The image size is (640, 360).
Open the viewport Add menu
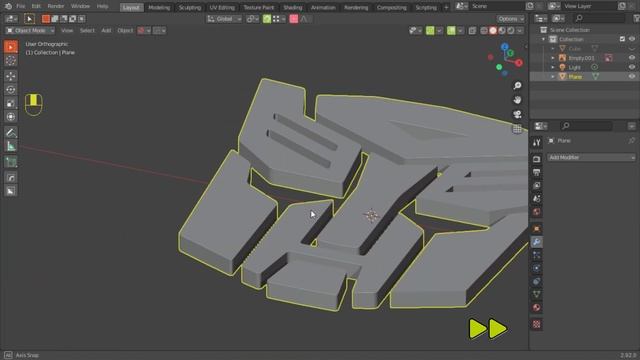point(106,31)
